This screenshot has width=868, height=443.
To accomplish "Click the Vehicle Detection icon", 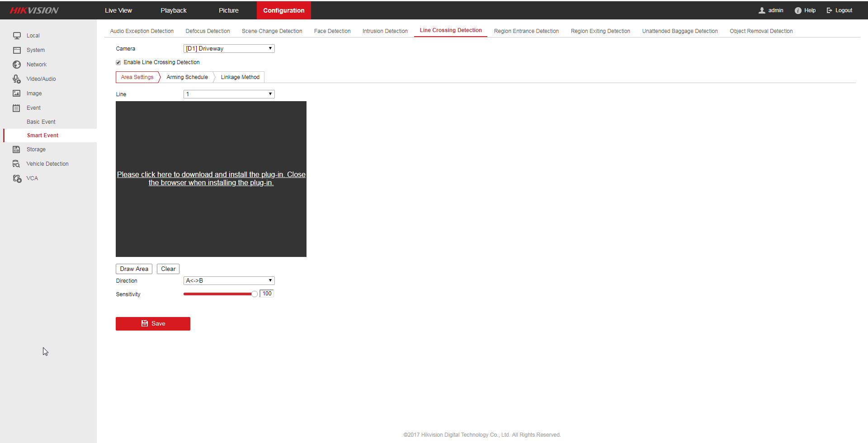I will pos(17,164).
